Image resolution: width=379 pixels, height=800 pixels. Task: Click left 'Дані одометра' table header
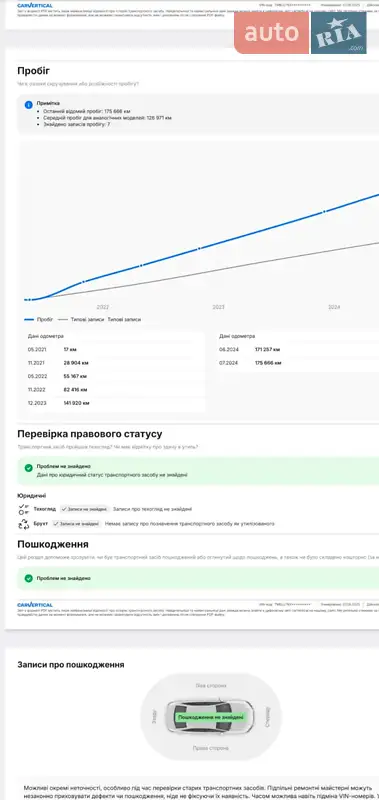click(x=45, y=336)
